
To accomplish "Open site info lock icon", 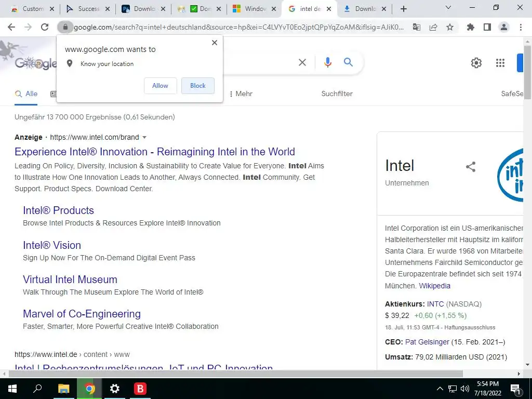I will pyautogui.click(x=65, y=27).
